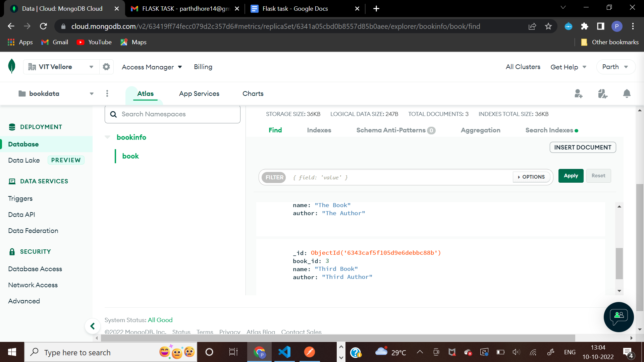Click the INSERT DOCUMENT button
The width and height of the screenshot is (644, 362).
583,147
